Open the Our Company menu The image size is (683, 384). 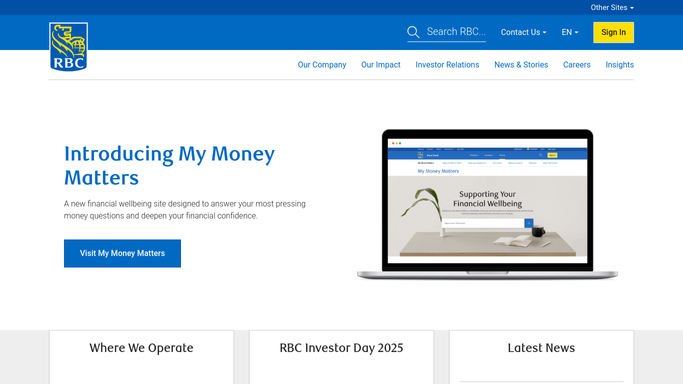322,65
